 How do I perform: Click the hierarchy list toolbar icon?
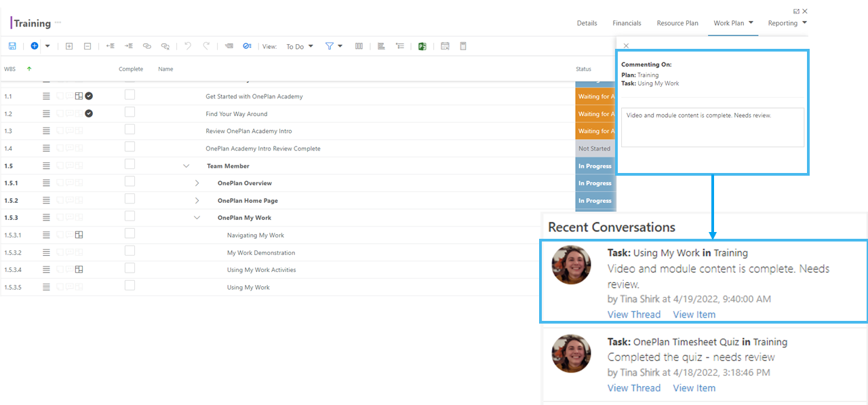coord(400,46)
